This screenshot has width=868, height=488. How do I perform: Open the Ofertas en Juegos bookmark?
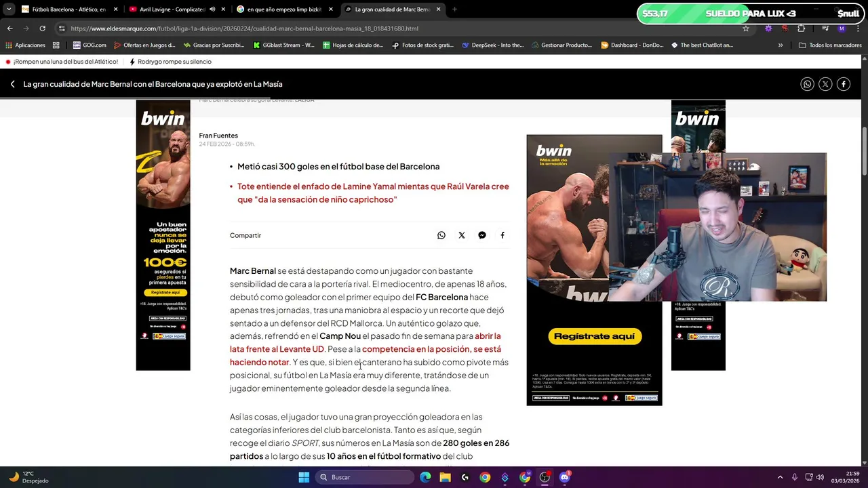(144, 45)
